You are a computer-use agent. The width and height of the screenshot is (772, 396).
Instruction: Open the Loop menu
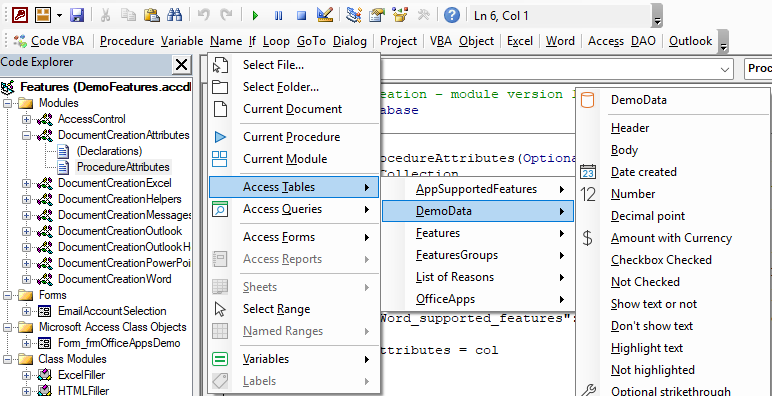click(x=276, y=41)
